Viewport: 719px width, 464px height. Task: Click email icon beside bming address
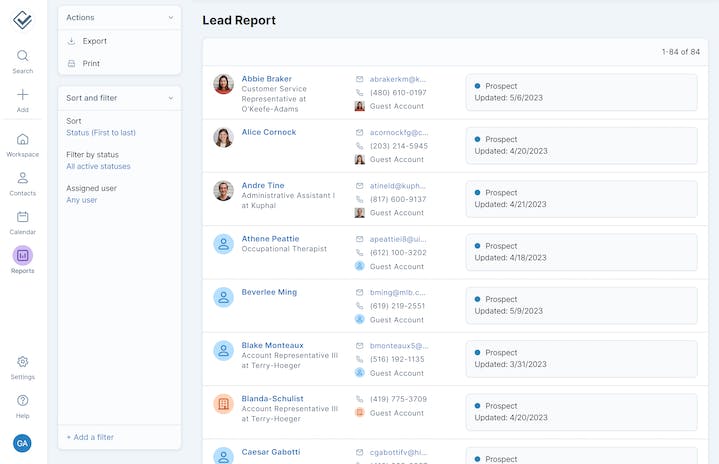(360, 293)
